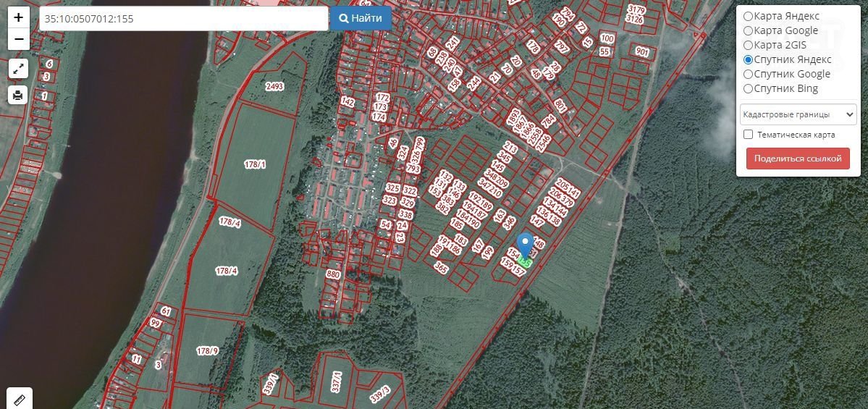Toggle fullscreen map view
The height and width of the screenshot is (409, 868).
tap(18, 69)
